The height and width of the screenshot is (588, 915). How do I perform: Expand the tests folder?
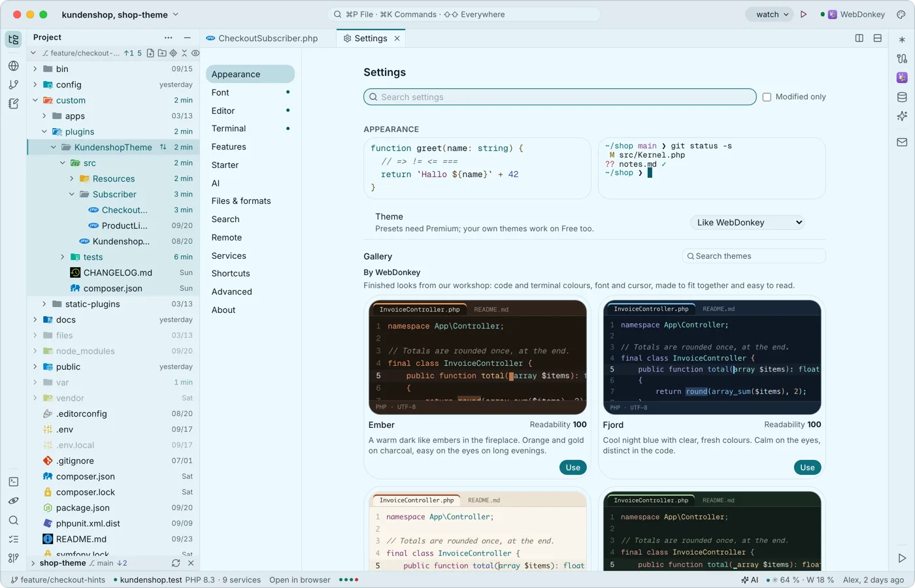[x=63, y=257]
